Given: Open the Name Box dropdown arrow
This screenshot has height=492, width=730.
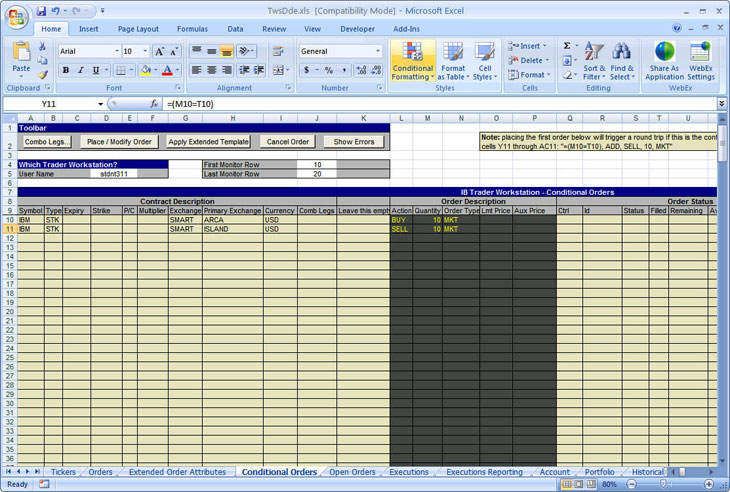Looking at the screenshot, I should coord(100,104).
